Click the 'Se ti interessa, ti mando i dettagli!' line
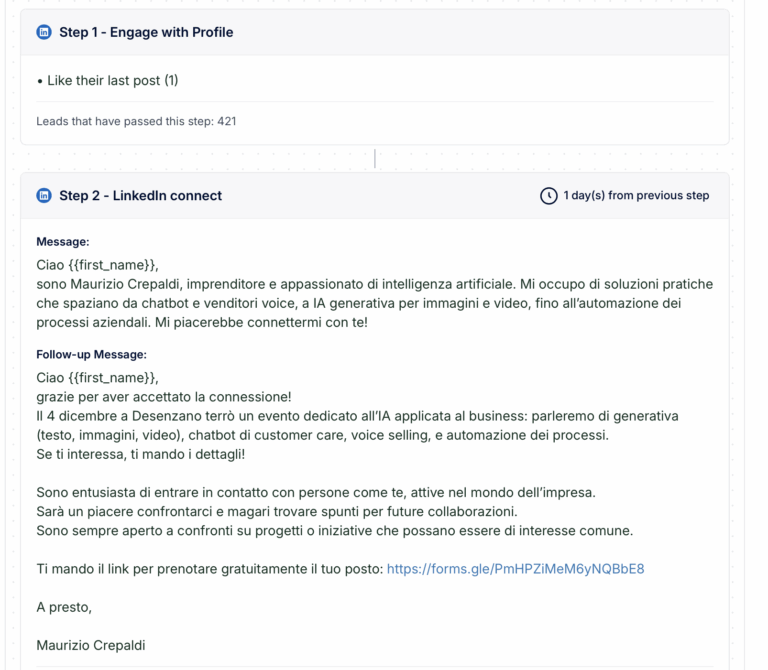This screenshot has height=670, width=768. [x=140, y=454]
